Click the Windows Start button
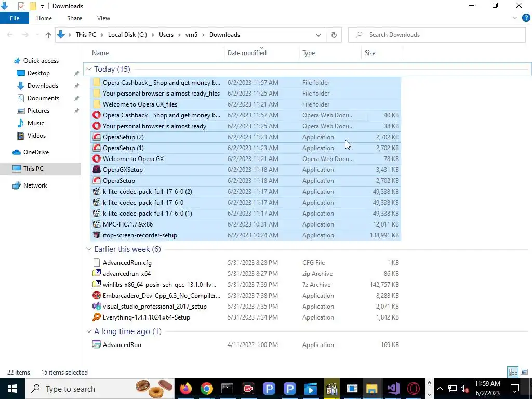Viewport: 532px width, 399px height. tap(12, 389)
